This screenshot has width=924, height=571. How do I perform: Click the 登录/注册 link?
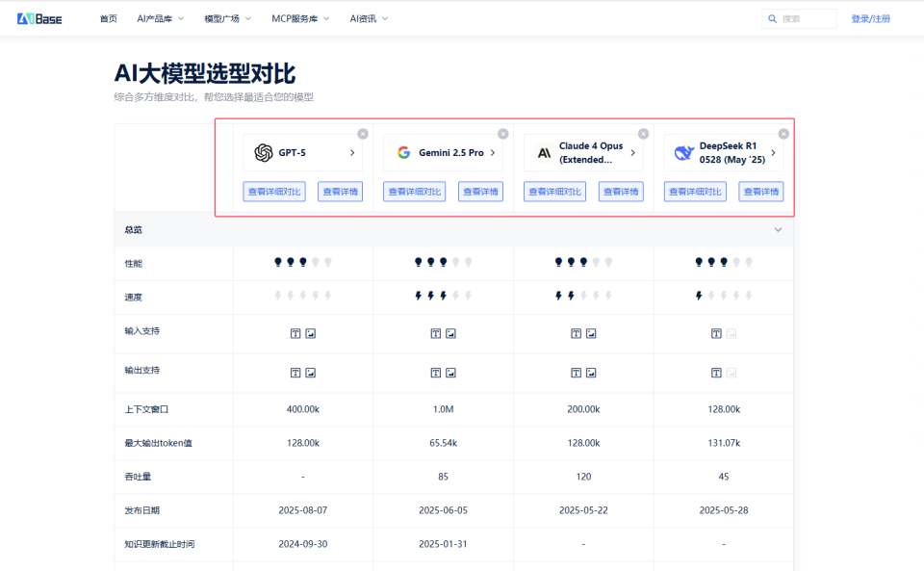[869, 17]
